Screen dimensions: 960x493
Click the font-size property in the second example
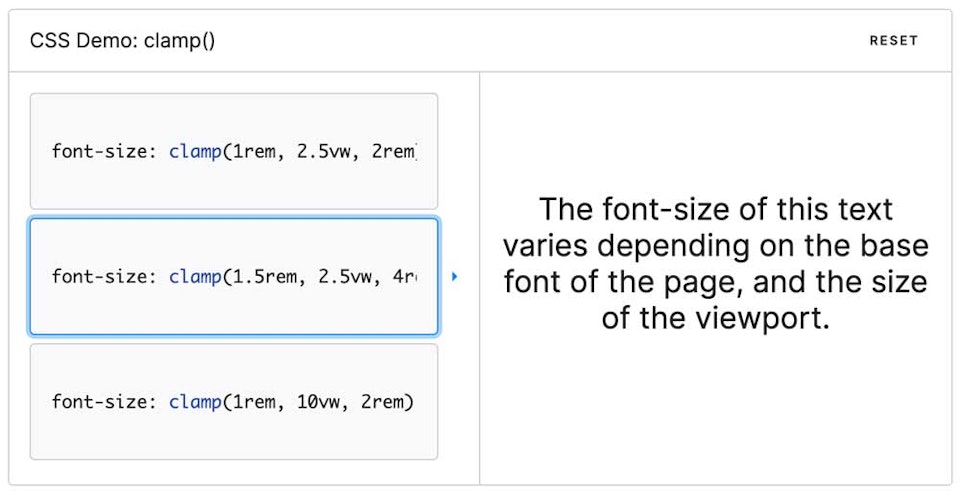point(100,276)
